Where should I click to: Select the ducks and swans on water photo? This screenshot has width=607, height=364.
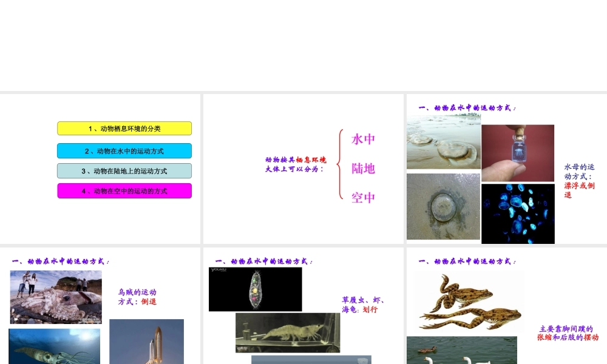[462, 350]
